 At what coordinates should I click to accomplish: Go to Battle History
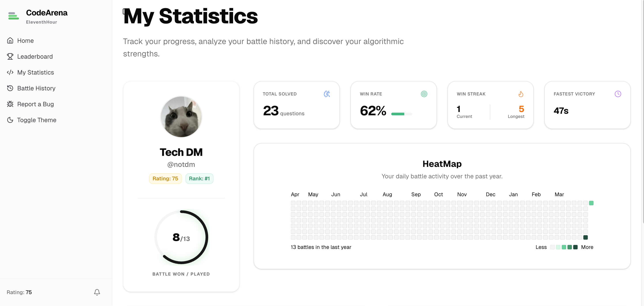point(36,88)
